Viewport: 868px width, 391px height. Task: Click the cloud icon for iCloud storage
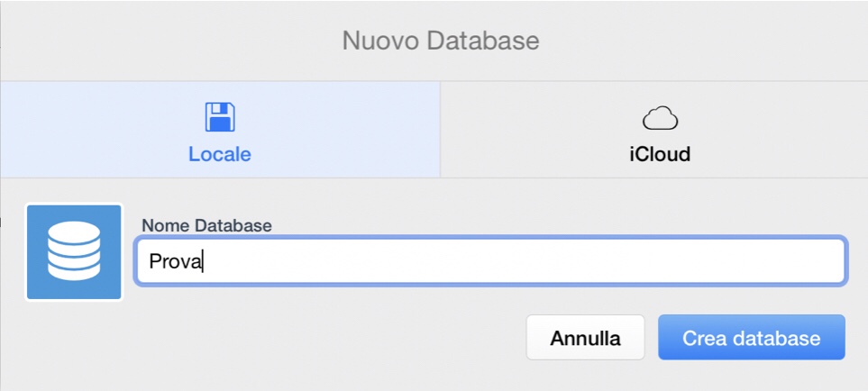pyautogui.click(x=660, y=118)
